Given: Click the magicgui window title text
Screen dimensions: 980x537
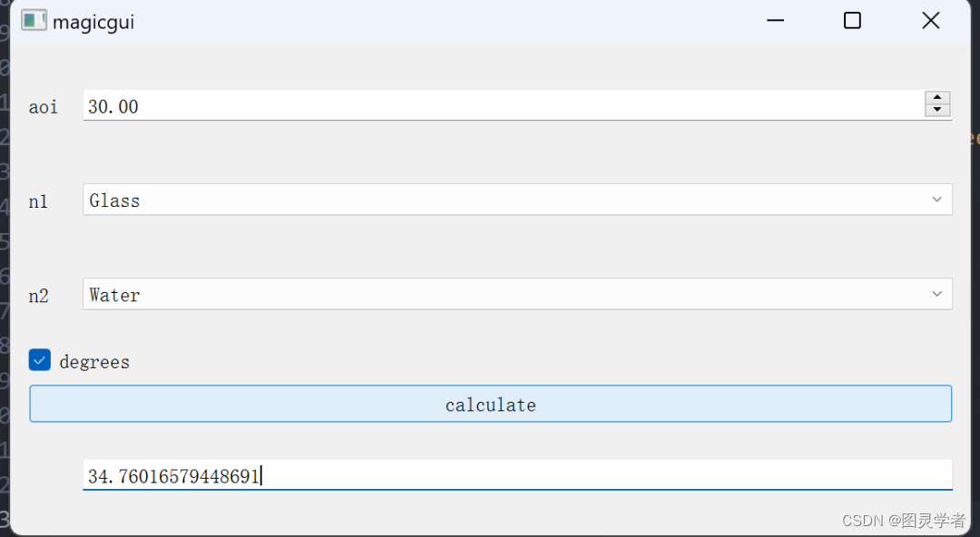Looking at the screenshot, I should coord(93,21).
